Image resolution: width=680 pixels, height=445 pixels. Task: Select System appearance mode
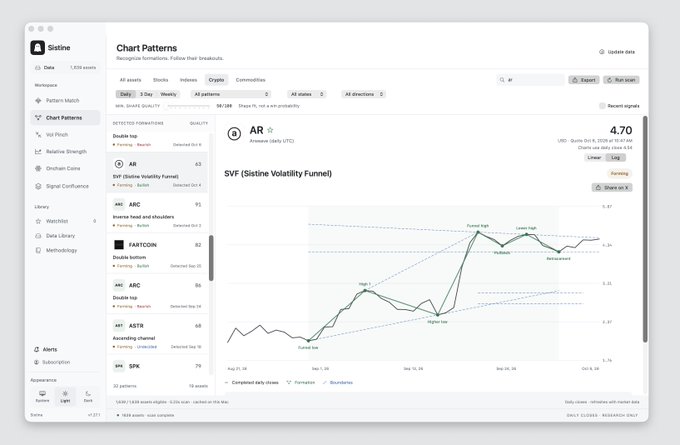point(42,396)
